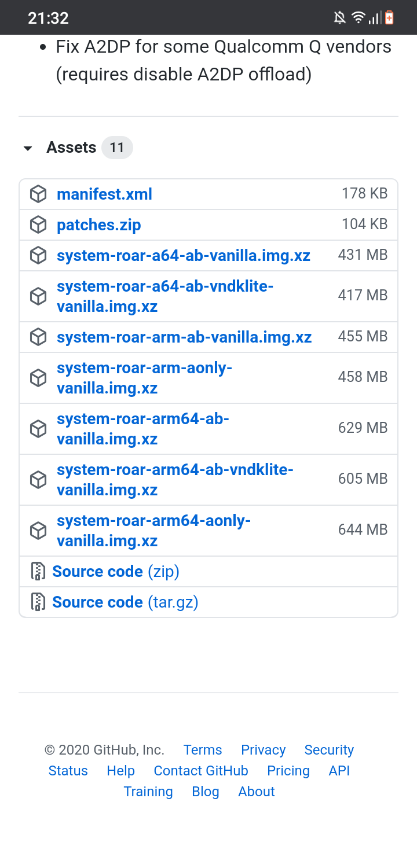
Task: Click the cube icon for system-roar-a64-ab-vanilla.img.xz
Action: [x=38, y=255]
